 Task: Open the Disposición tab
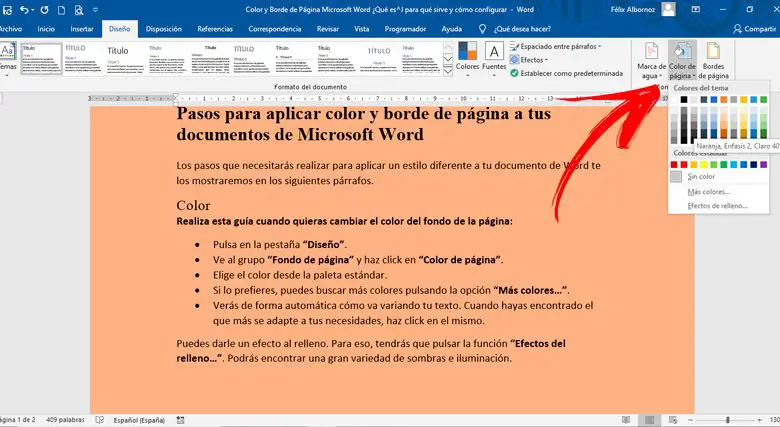164,29
